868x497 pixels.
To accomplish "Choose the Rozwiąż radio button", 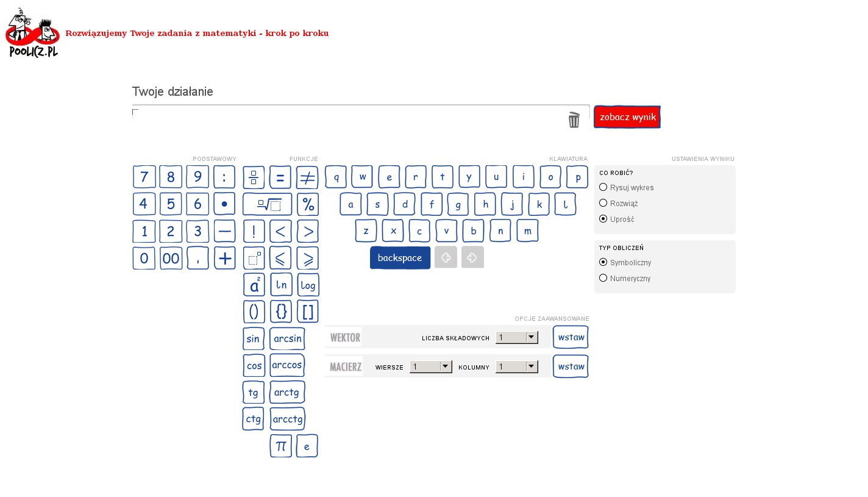I will pyautogui.click(x=603, y=203).
